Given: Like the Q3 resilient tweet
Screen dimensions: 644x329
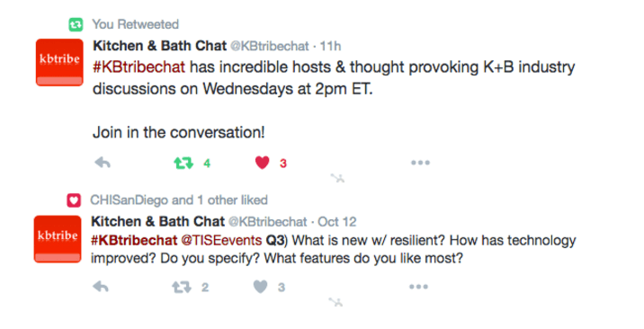Looking at the screenshot, I should pyautogui.click(x=261, y=287).
